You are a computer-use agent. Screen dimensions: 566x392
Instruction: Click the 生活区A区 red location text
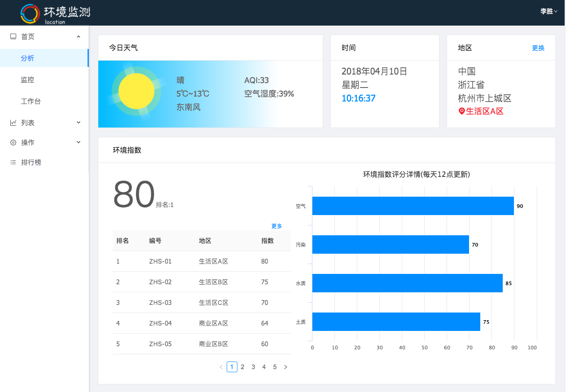pyautogui.click(x=485, y=111)
